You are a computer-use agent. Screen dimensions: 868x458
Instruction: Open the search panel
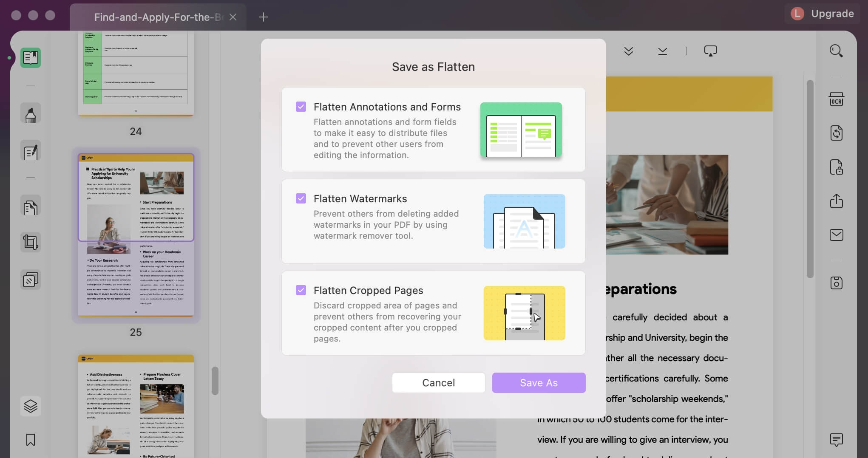click(836, 51)
